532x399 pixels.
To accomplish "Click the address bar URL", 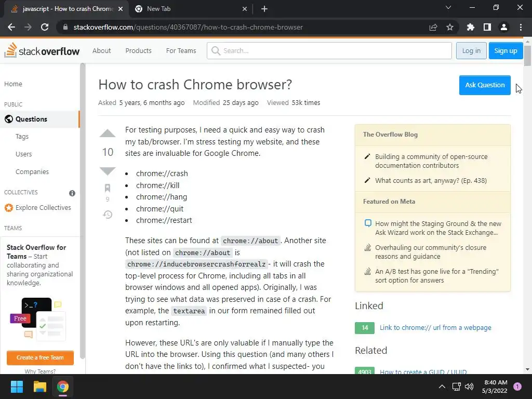I will tap(188, 27).
